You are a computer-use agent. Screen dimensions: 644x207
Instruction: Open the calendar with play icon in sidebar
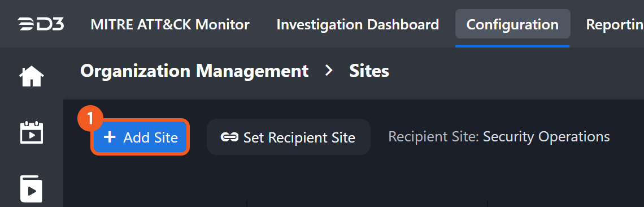click(x=32, y=132)
